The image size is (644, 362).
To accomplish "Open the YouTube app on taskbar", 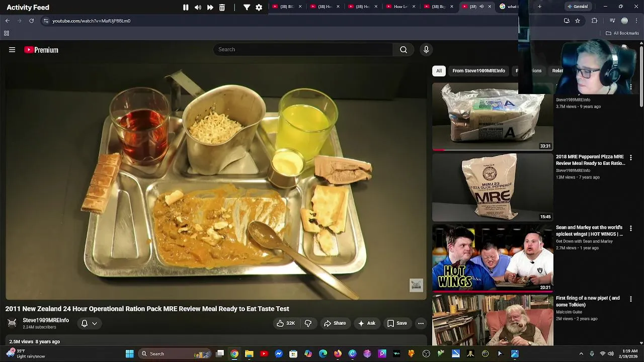I will point(264,354).
